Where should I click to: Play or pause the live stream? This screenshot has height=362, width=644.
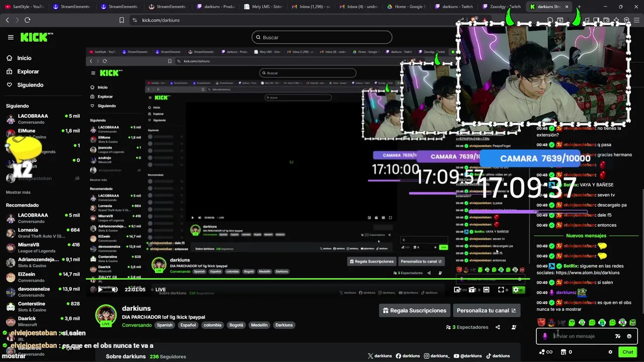[x=100, y=290]
